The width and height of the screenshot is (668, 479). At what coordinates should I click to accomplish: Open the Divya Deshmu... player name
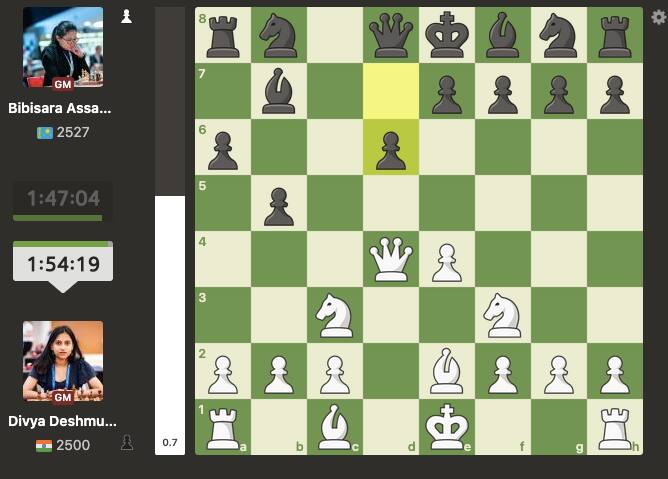(62, 421)
